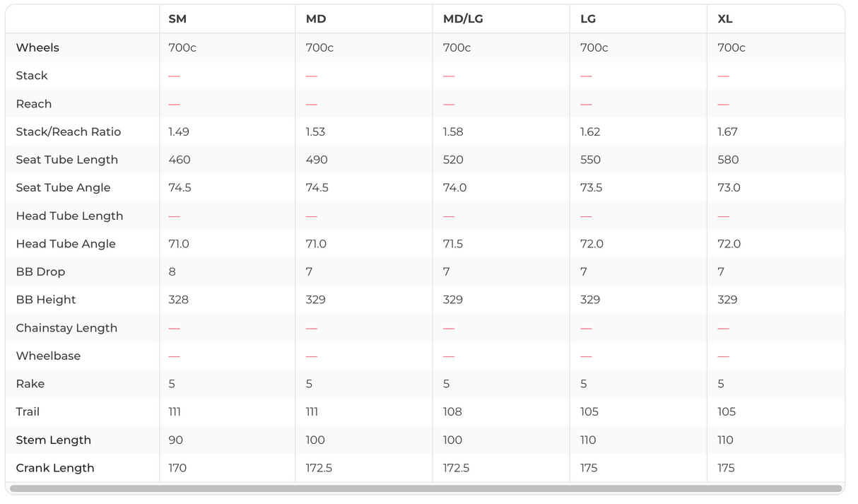Screen dimensions: 858x504
Task: Click the SM size column header
Action: [x=177, y=19]
